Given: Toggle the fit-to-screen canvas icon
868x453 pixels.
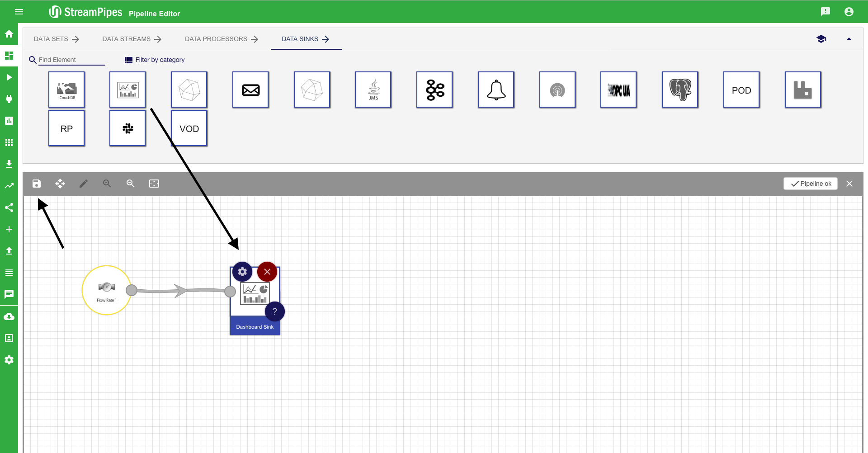Looking at the screenshot, I should point(154,184).
